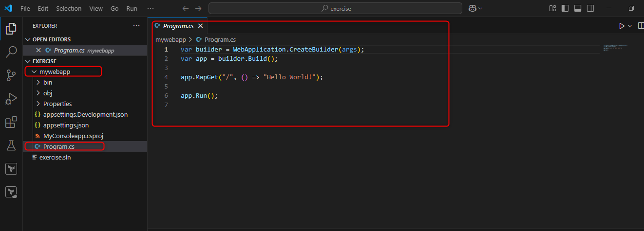Open appsettings.Development.json file
The image size is (644, 231).
[85, 115]
